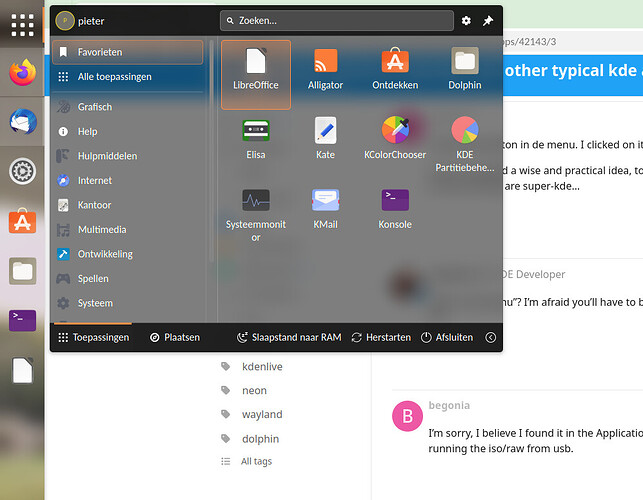This screenshot has height=500, width=643.
Task: Click Slaapstand naar RAM button
Action: click(289, 338)
